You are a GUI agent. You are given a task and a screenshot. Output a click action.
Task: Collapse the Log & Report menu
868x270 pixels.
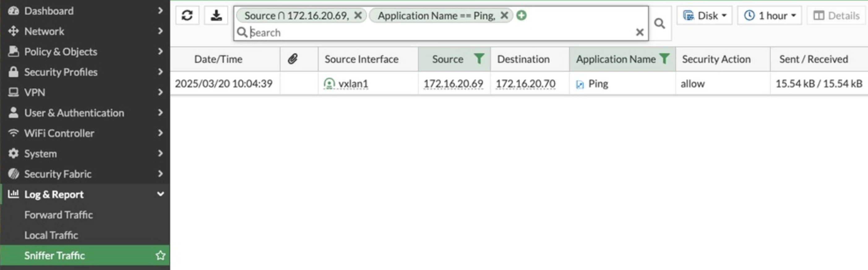(x=85, y=194)
